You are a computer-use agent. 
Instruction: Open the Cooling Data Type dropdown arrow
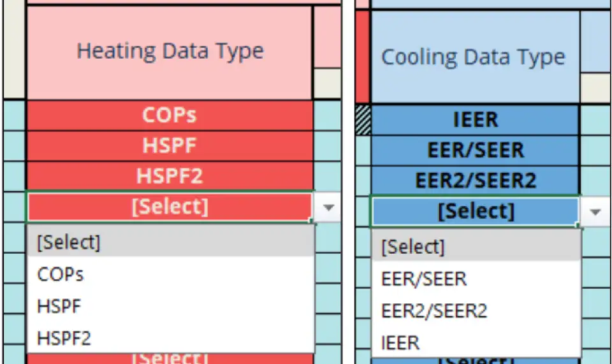tap(596, 212)
